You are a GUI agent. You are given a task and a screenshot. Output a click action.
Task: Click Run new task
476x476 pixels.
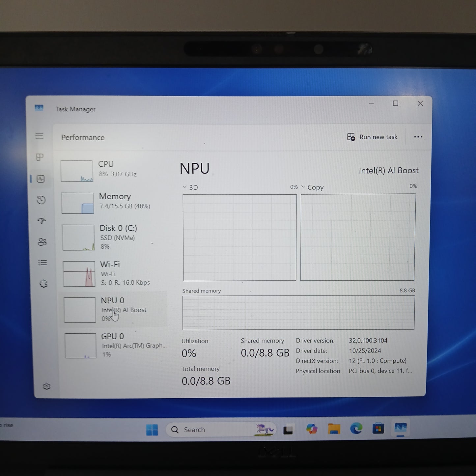tap(372, 137)
